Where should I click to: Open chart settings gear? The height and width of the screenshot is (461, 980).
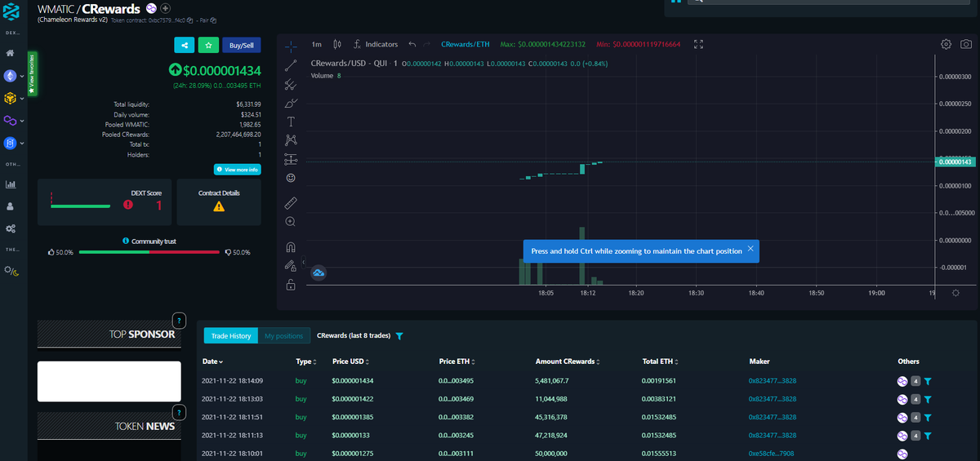click(947, 44)
